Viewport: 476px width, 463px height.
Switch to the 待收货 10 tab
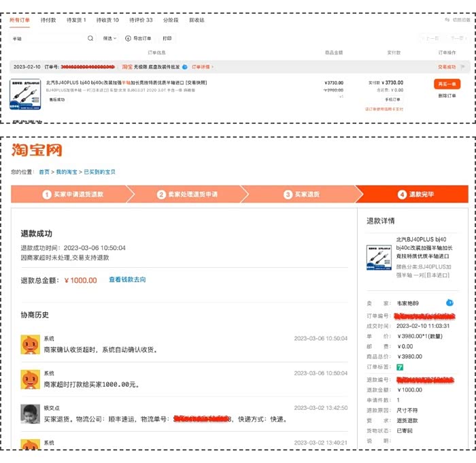click(107, 20)
